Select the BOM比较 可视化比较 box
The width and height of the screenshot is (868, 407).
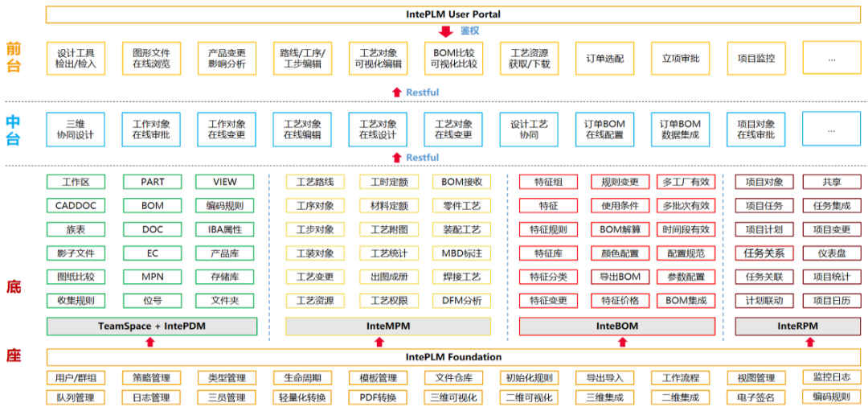[x=453, y=59]
